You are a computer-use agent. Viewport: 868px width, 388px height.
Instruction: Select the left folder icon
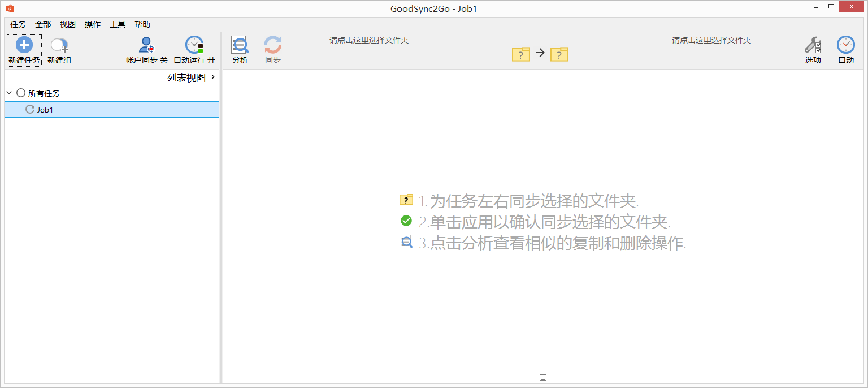tap(521, 54)
